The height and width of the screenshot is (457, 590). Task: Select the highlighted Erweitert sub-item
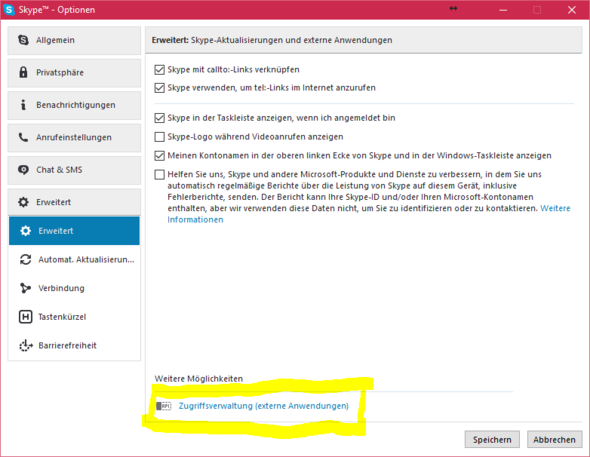click(x=74, y=231)
